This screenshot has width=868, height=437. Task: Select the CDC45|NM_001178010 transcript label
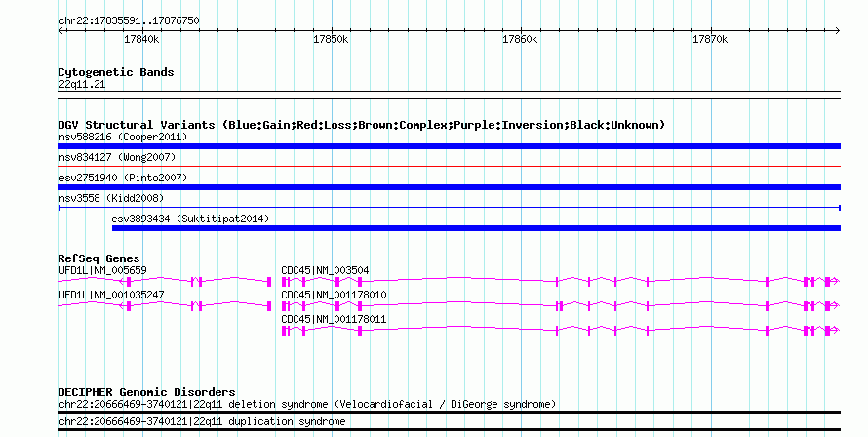334,295
